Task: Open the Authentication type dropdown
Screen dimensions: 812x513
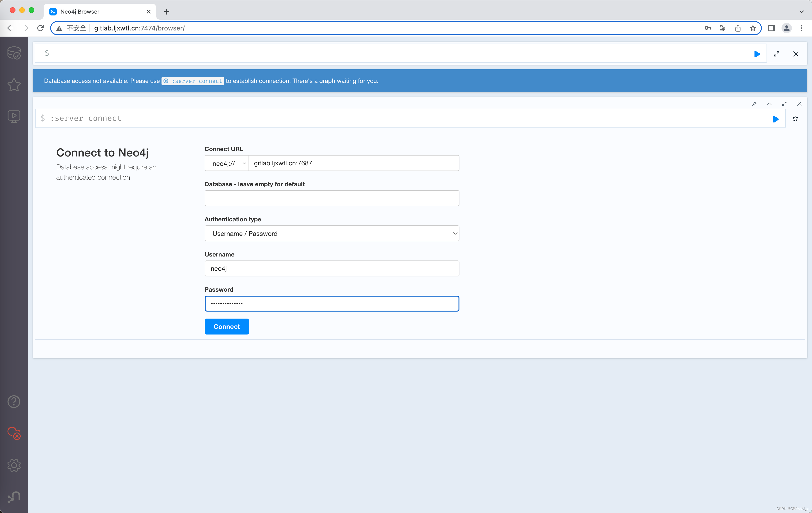Action: click(332, 233)
